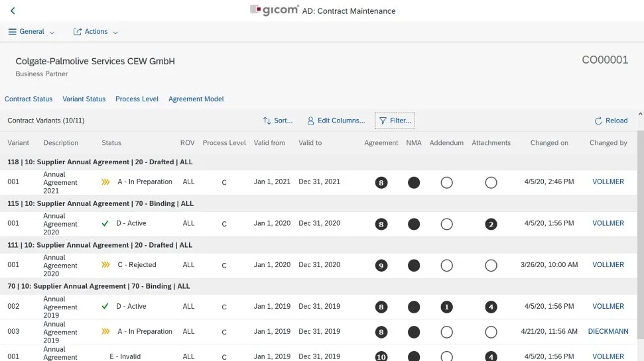Click filled NMA circle in 2021 agreement row
The height and width of the screenshot is (361, 644).
pyautogui.click(x=414, y=182)
